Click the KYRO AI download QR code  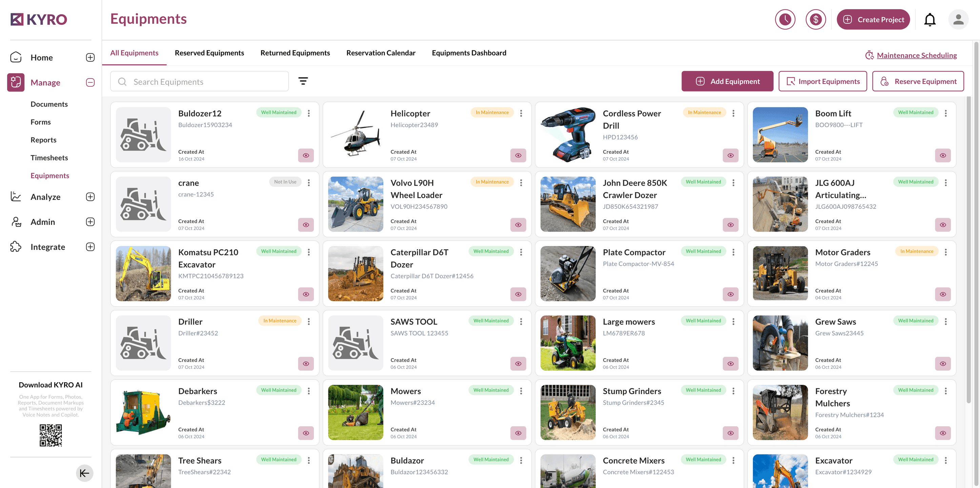coord(50,435)
